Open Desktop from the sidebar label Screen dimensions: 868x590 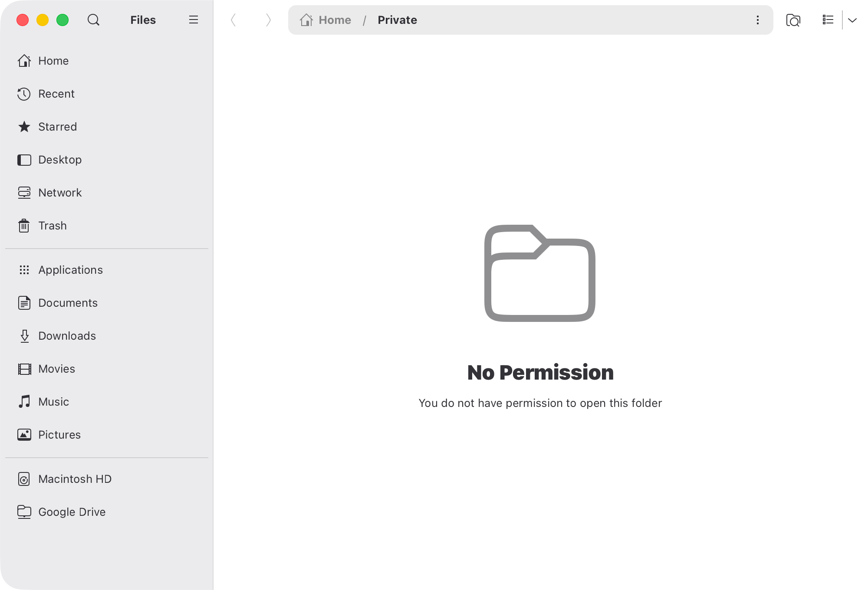[60, 160]
